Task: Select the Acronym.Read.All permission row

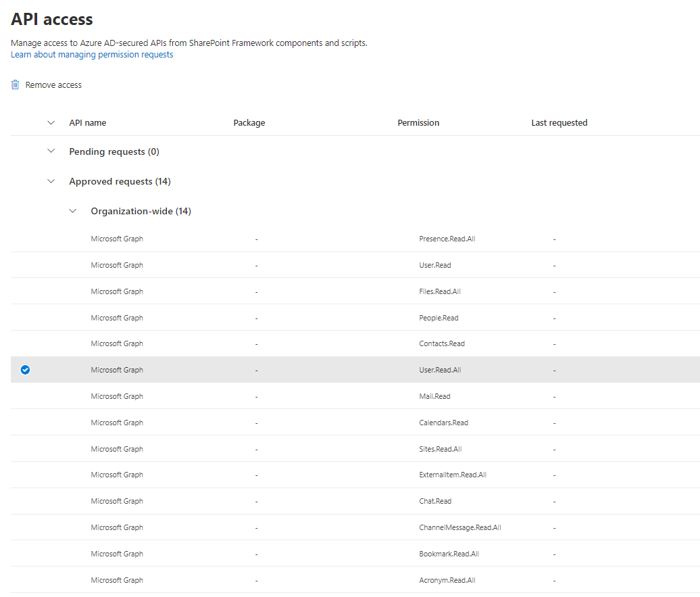Action: click(355, 580)
